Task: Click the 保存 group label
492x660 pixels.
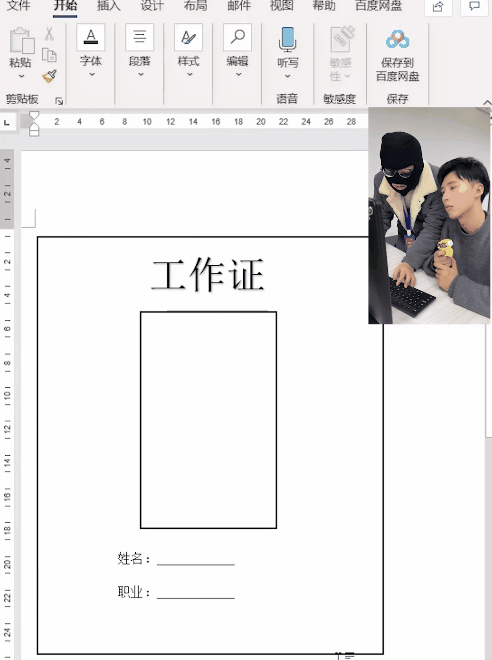Action: tap(397, 99)
